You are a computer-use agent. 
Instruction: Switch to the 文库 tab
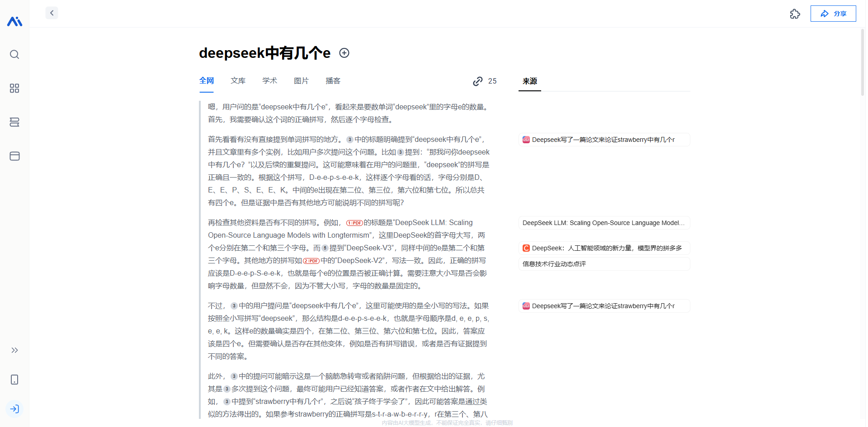pyautogui.click(x=238, y=81)
